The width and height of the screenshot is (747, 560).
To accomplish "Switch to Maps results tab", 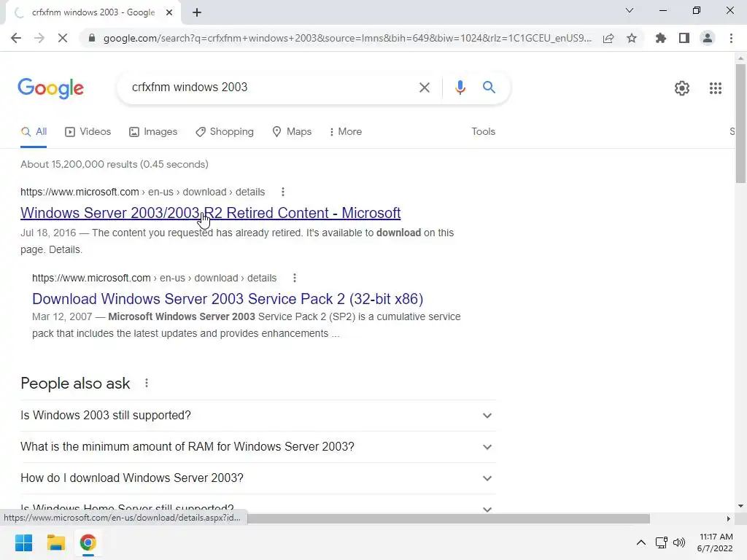I will [x=292, y=132].
